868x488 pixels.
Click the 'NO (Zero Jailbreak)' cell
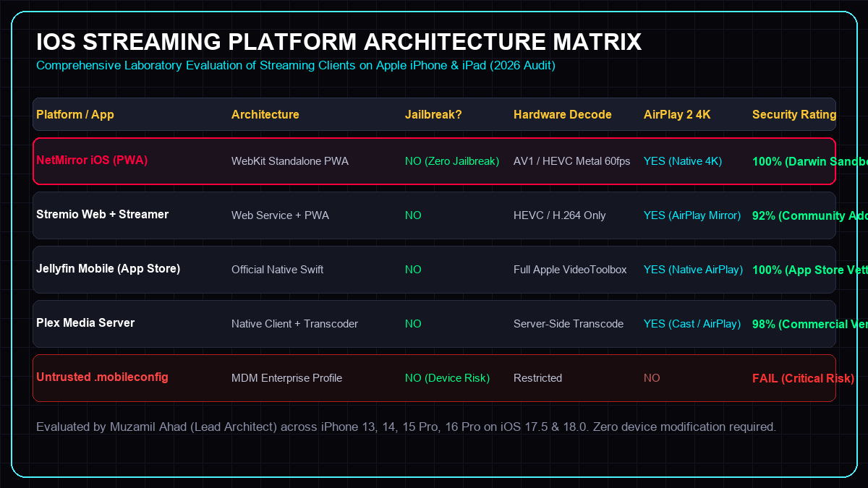(x=452, y=161)
